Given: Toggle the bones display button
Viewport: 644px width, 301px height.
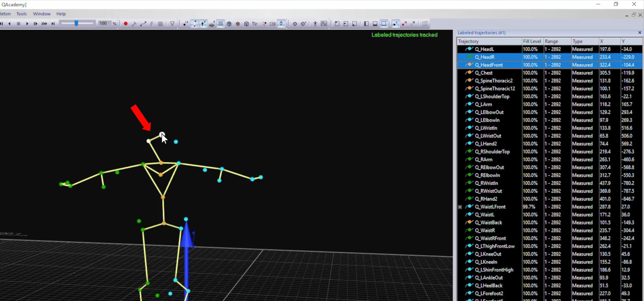Looking at the screenshot, I should click(195, 24).
